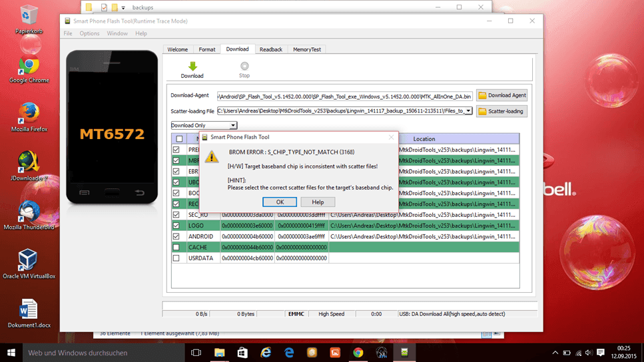Screen dimensions: 644x362
Task: Click the battery icon in system tray
Action: click(x=567, y=353)
